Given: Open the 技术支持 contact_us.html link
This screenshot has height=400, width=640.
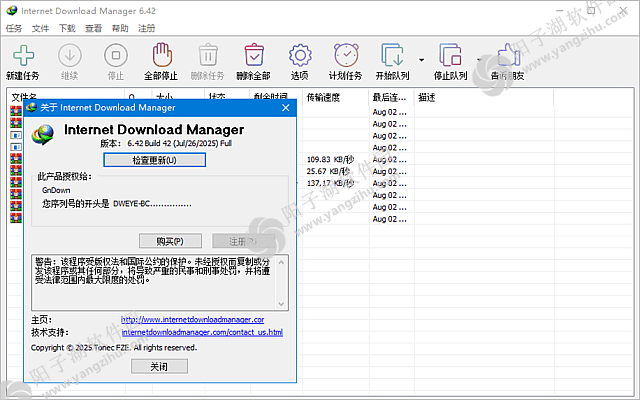Looking at the screenshot, I should [x=202, y=332].
